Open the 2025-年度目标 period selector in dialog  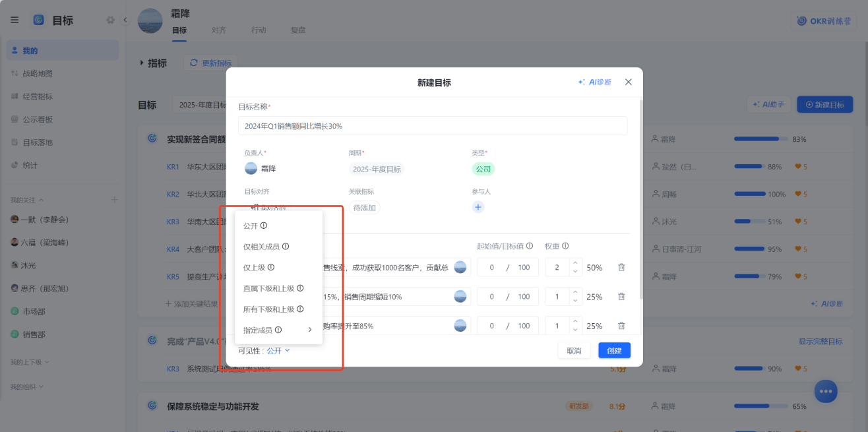[377, 169]
